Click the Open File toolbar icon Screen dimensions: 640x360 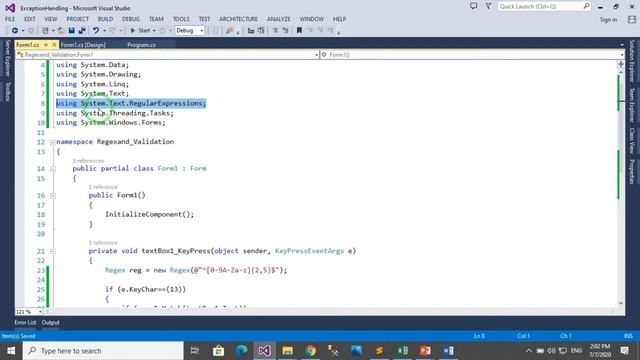coord(61,31)
